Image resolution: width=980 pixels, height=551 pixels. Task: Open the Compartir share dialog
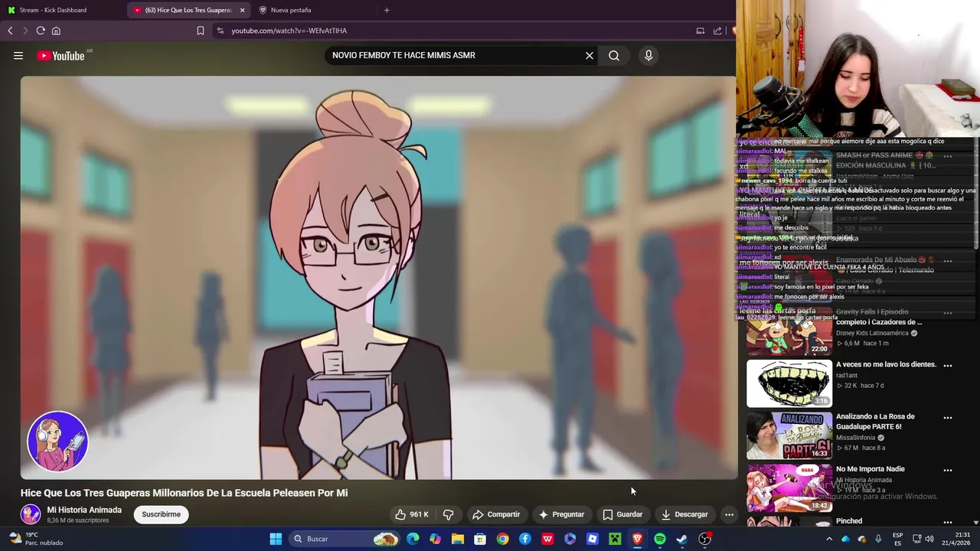pos(496,514)
